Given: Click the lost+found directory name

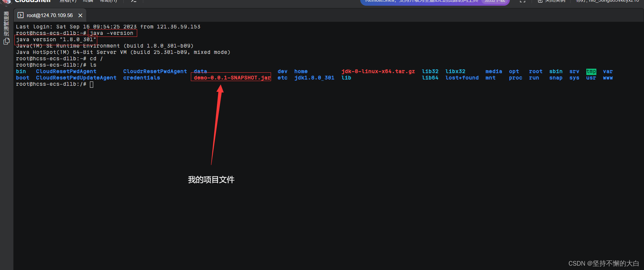Looking at the screenshot, I should 462,78.
